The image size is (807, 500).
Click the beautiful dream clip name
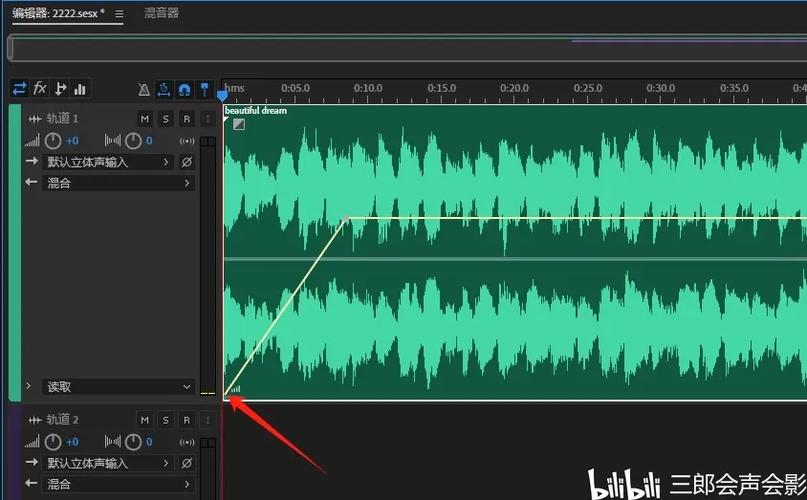pyautogui.click(x=256, y=110)
